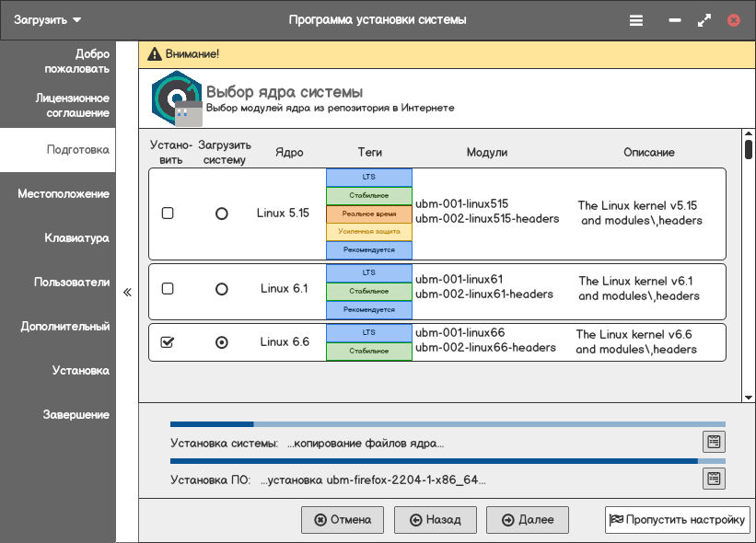
Task: Collapse the sidebar with the double chevron
Action: (127, 293)
